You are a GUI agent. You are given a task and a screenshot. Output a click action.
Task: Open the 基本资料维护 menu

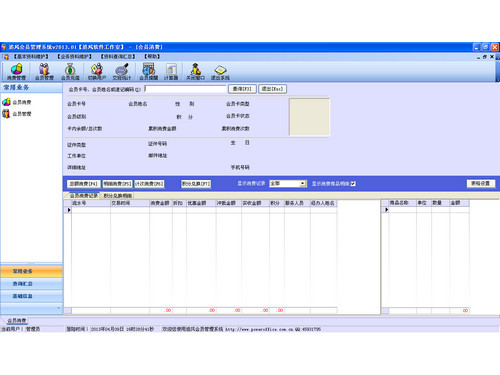31,57
